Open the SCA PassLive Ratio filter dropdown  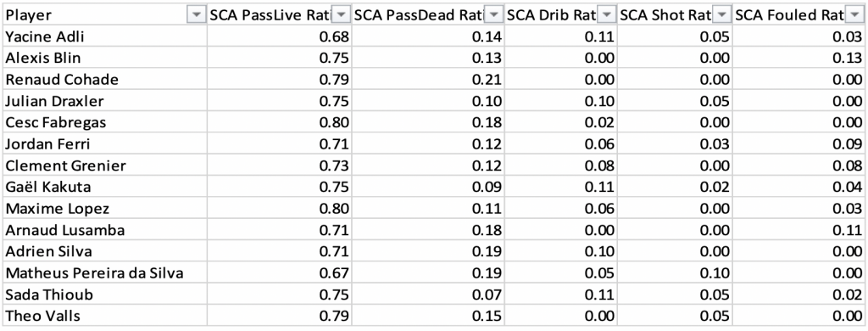pos(342,15)
